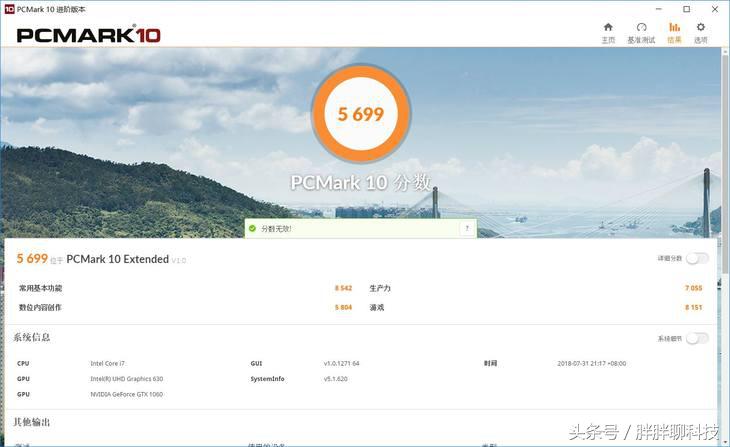730x447 pixels.
Task: Toggle the 系统细节 system details switch
Action: click(x=697, y=339)
